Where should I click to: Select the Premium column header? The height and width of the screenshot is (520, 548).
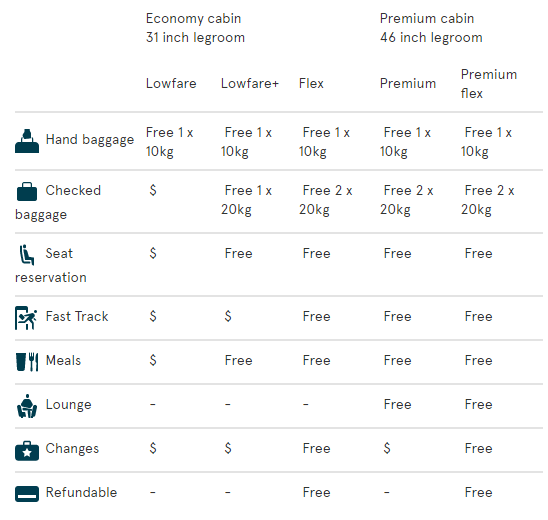[x=408, y=84]
